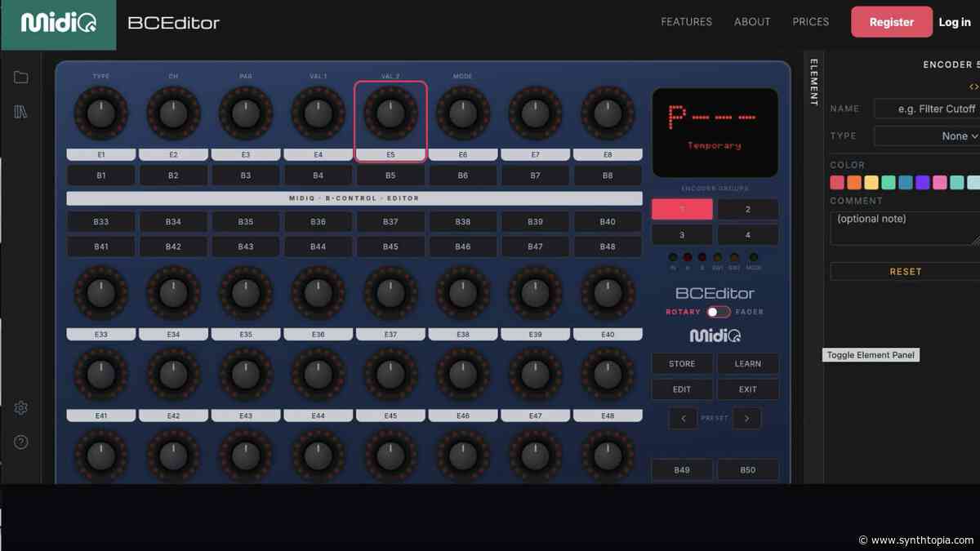The image size is (980, 551).
Task: Select encoder knob E36
Action: (318, 294)
